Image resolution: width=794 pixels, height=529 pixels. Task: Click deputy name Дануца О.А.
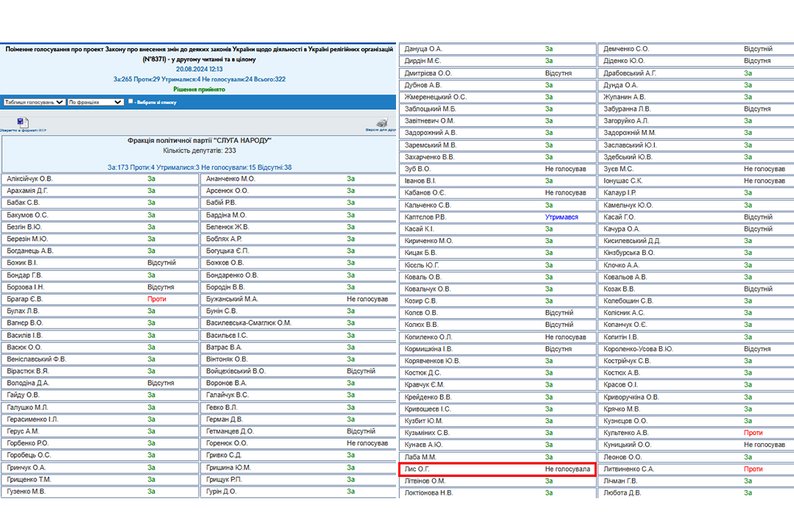[423, 48]
